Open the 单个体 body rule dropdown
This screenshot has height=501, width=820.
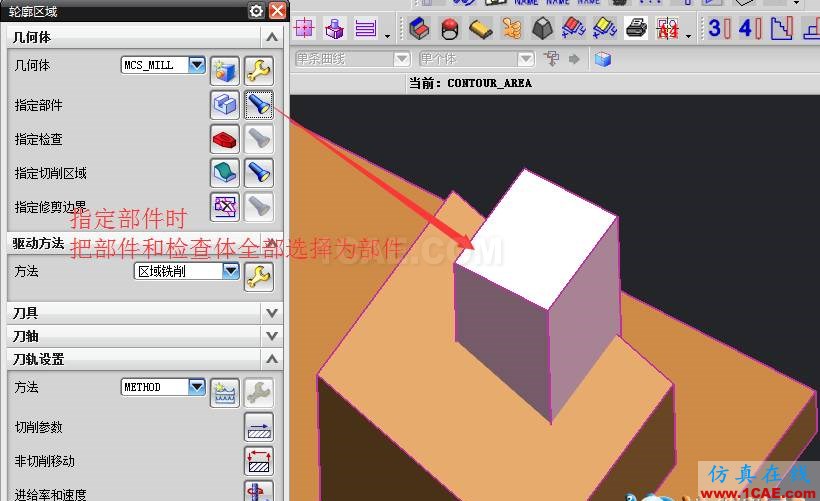point(526,59)
